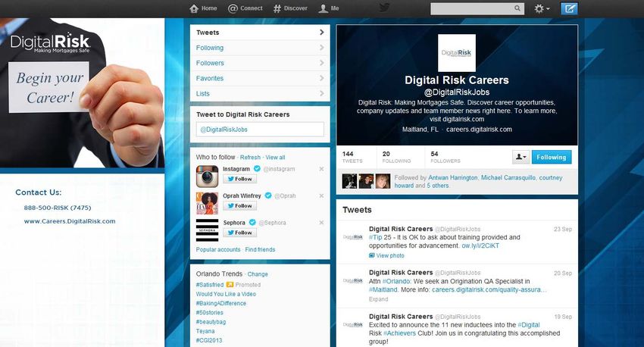Open the Connect tab

pyautogui.click(x=245, y=8)
